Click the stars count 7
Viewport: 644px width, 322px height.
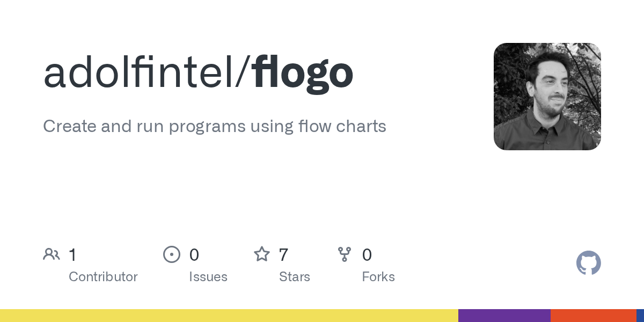tap(284, 255)
